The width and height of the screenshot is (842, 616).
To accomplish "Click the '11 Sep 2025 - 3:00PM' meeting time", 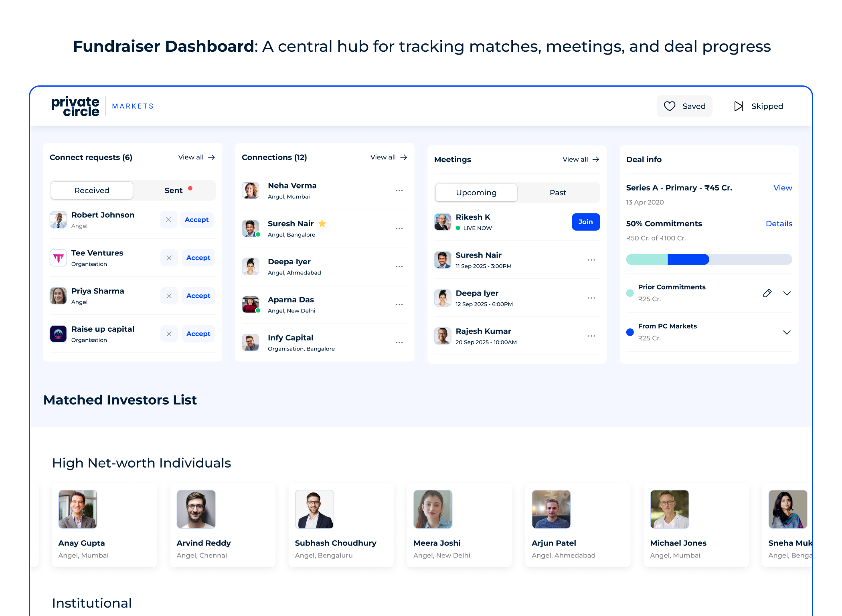I will 483,266.
